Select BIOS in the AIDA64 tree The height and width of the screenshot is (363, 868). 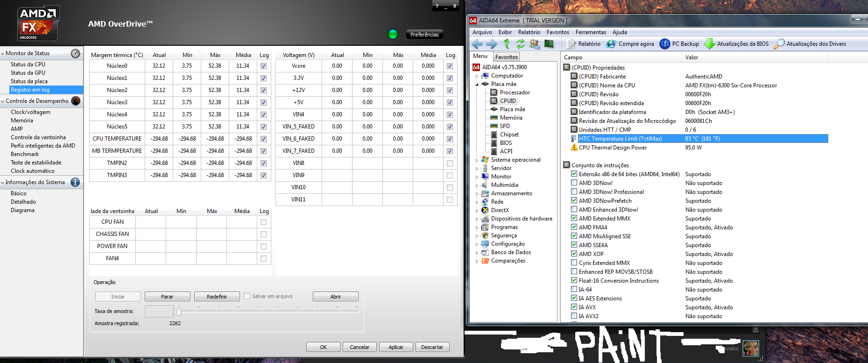[x=506, y=143]
